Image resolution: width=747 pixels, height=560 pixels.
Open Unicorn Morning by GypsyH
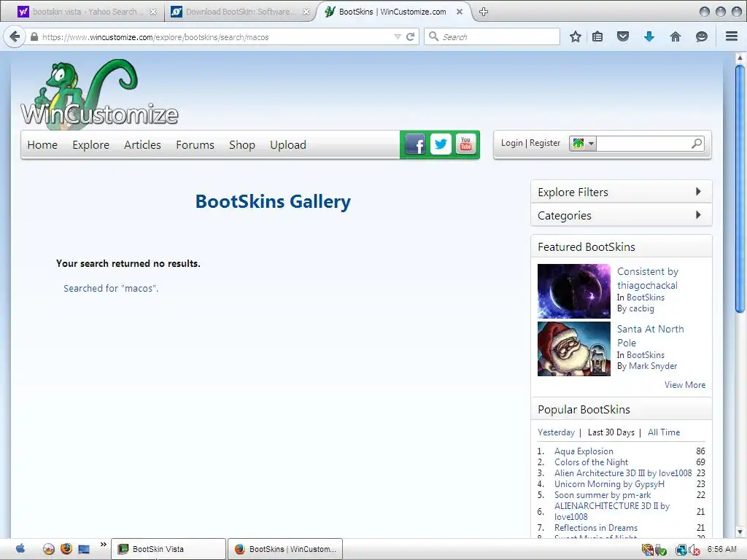pyautogui.click(x=609, y=484)
